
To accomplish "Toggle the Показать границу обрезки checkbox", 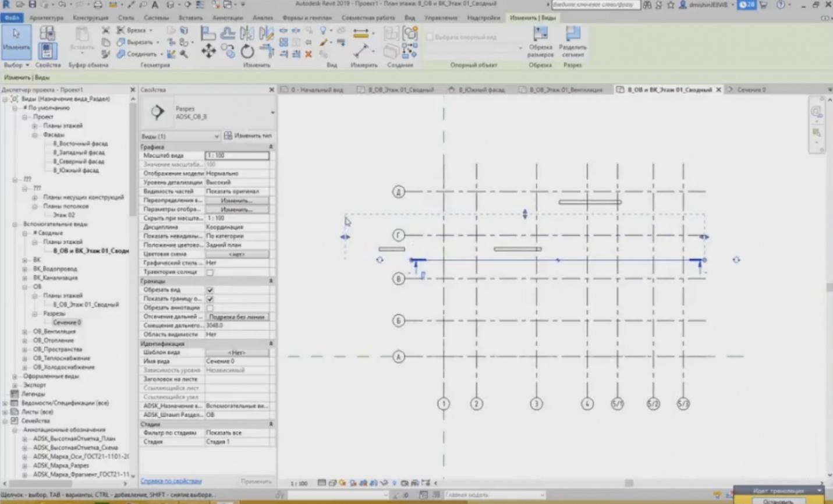I will (210, 299).
